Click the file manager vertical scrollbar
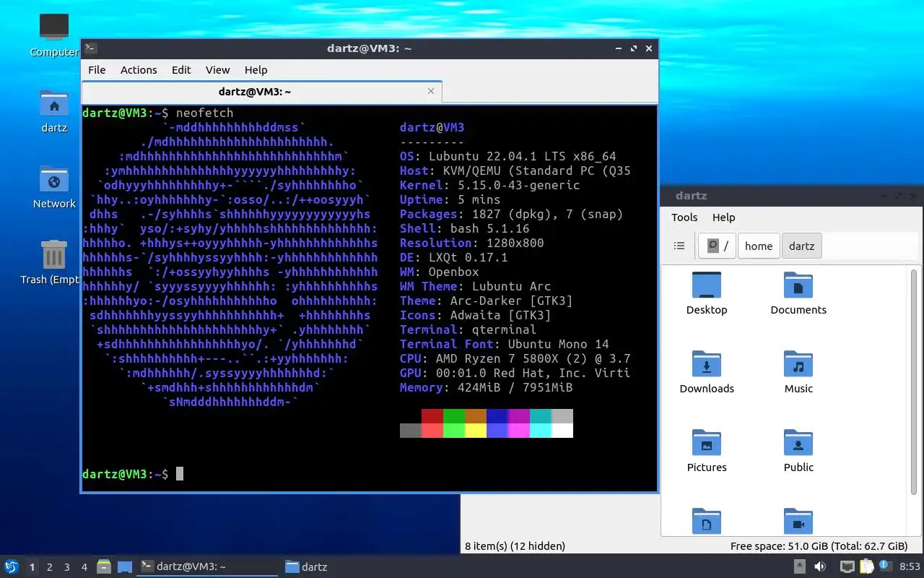The width and height of the screenshot is (924, 578). tap(914, 381)
